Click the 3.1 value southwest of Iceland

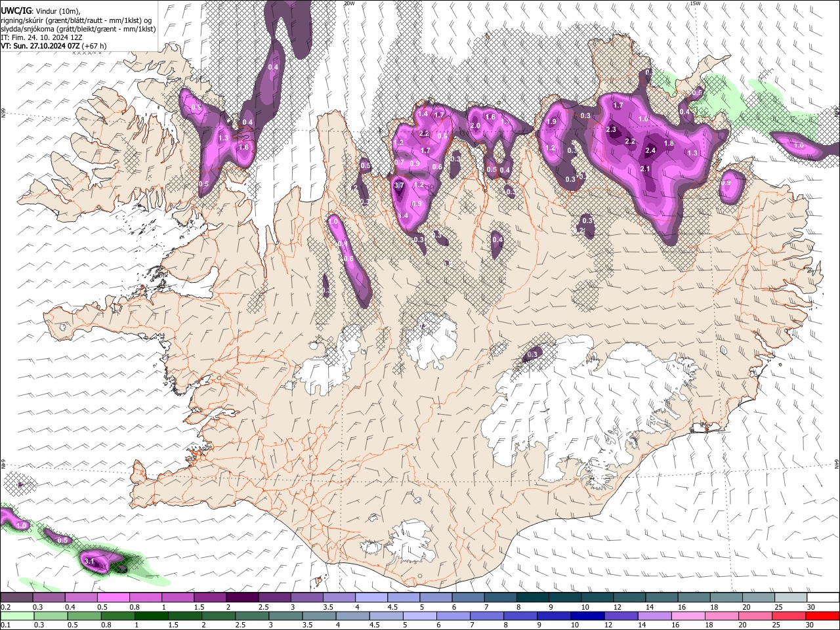click(91, 562)
